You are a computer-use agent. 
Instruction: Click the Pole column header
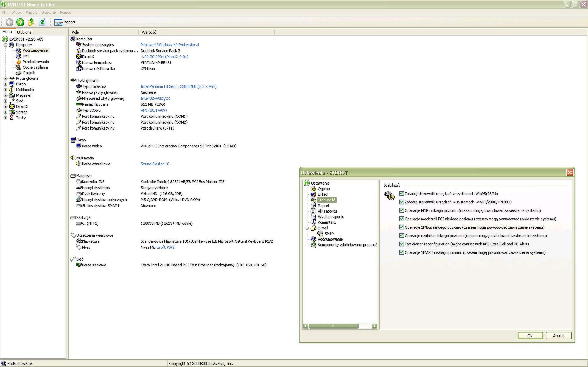click(104, 32)
